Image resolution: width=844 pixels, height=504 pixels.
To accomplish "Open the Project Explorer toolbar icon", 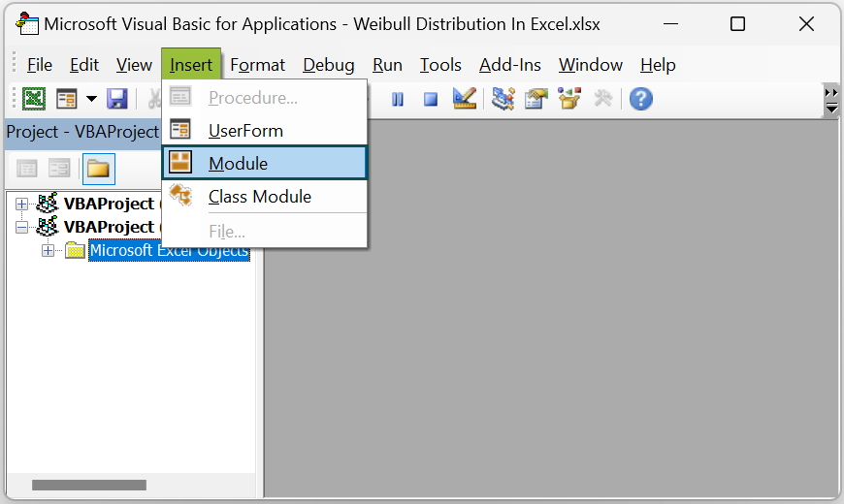I will click(x=503, y=99).
